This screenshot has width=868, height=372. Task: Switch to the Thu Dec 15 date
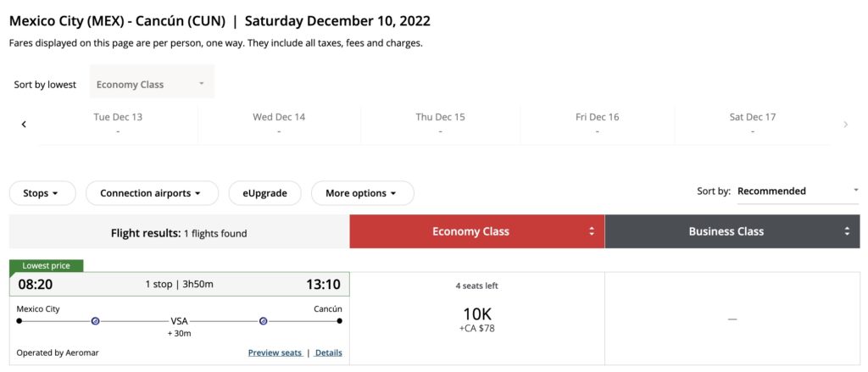click(440, 124)
